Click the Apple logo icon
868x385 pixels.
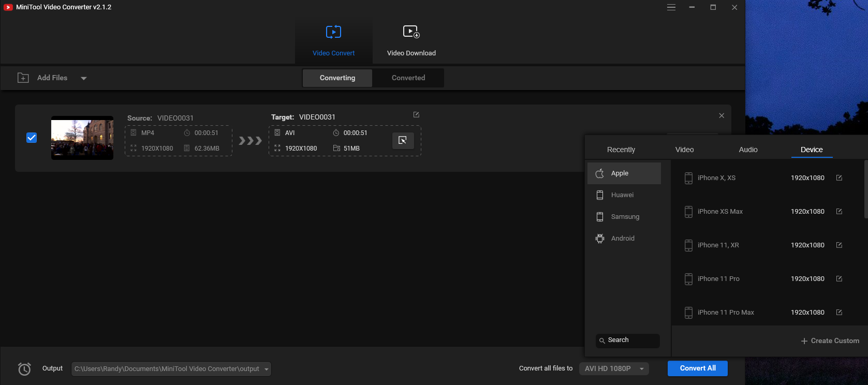[x=600, y=173]
